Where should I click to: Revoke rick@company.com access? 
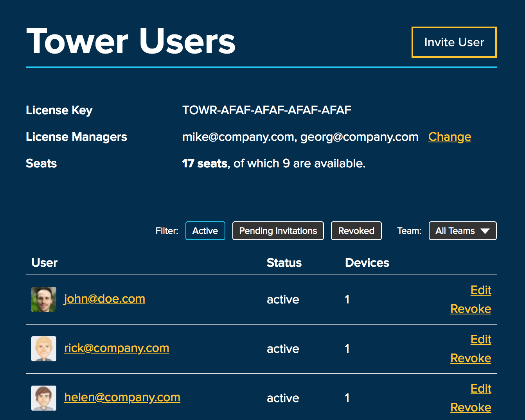coord(471,358)
